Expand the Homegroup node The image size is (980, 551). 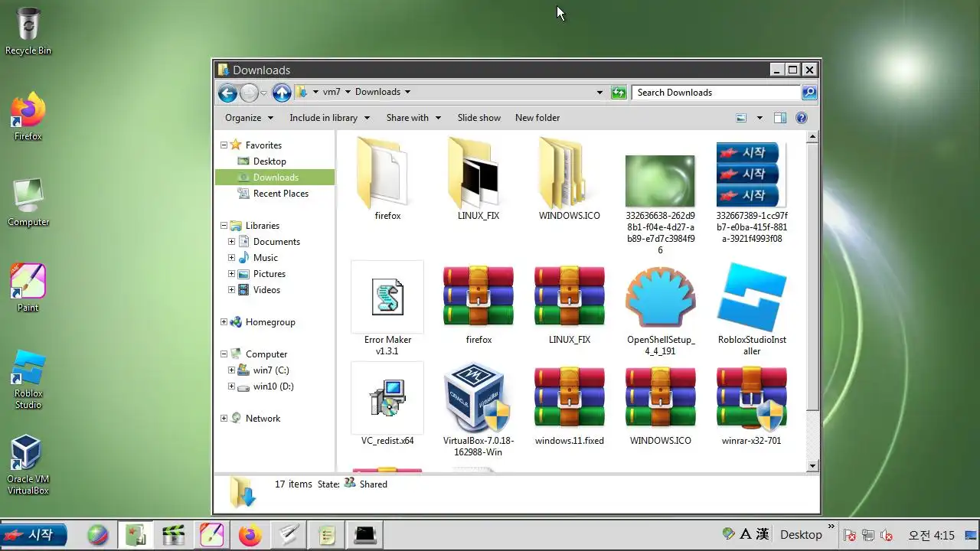[224, 321]
